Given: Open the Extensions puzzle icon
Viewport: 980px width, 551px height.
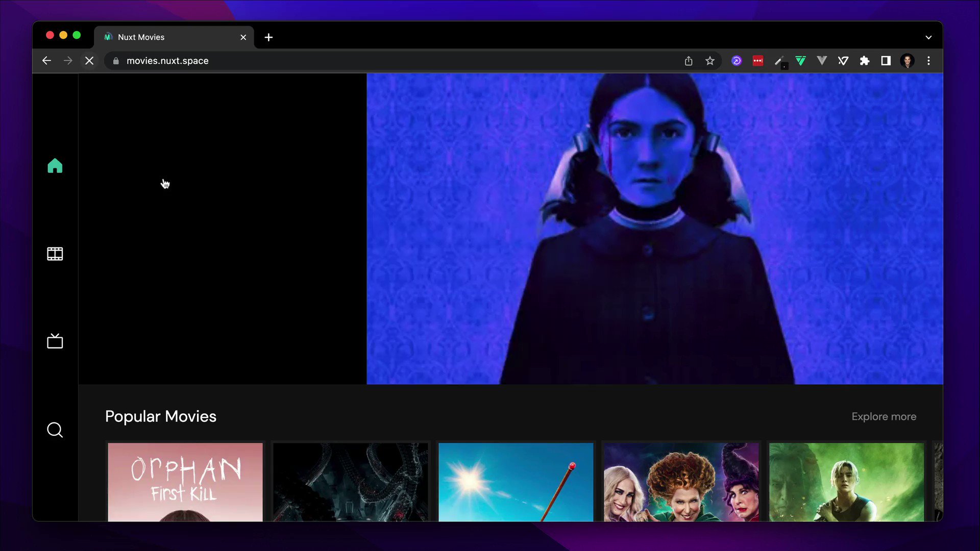Looking at the screenshot, I should click(x=864, y=61).
